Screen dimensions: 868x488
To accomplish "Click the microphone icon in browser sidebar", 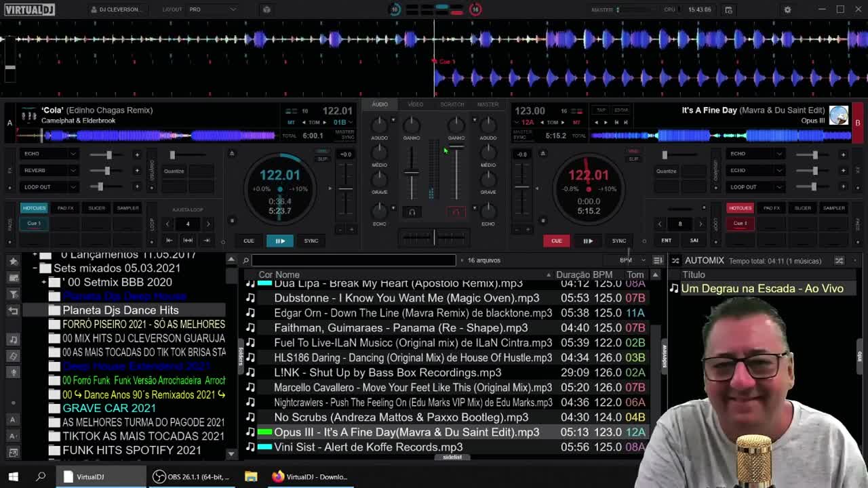I will 13,371.
